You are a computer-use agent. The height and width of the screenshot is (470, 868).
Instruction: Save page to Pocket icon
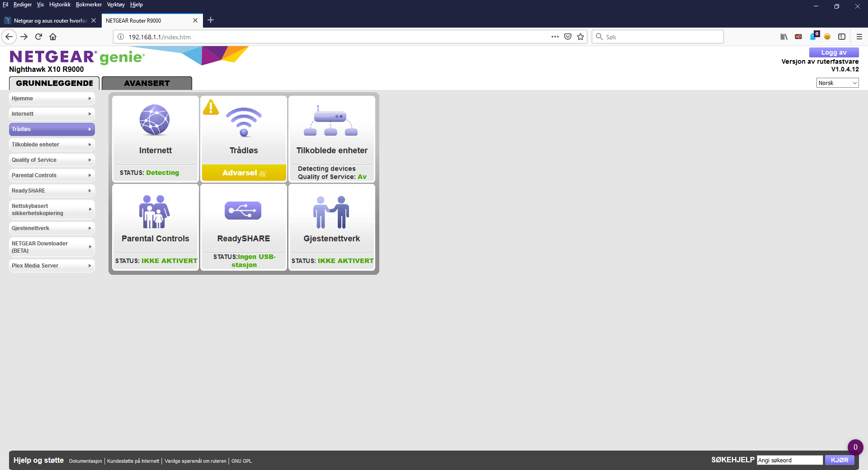(x=568, y=37)
